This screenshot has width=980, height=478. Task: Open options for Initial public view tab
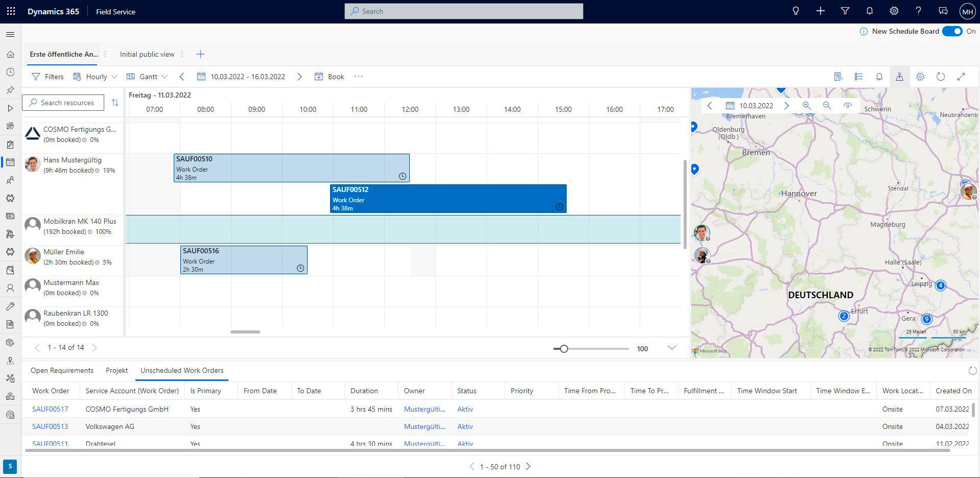coord(182,54)
